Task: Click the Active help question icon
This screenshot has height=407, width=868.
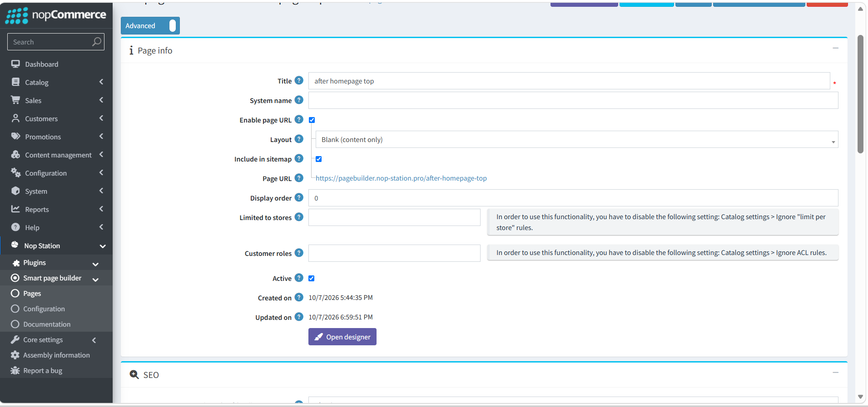Action: pos(299,278)
